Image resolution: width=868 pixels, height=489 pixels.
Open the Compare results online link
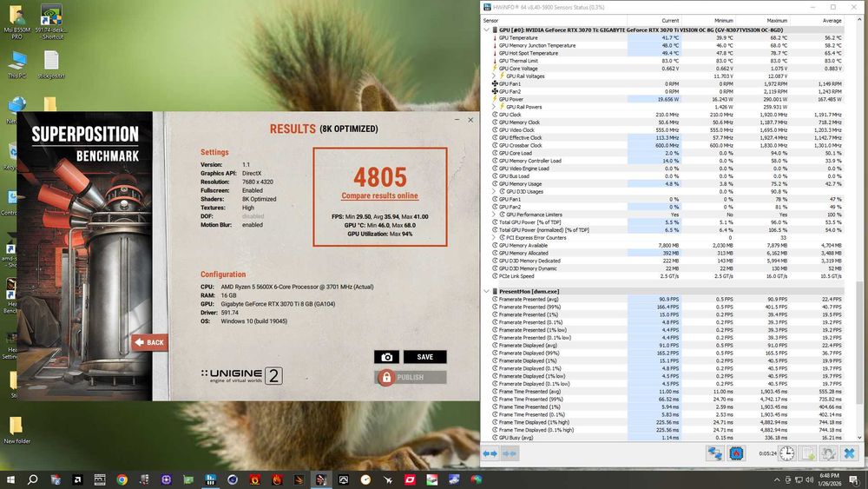click(x=380, y=195)
